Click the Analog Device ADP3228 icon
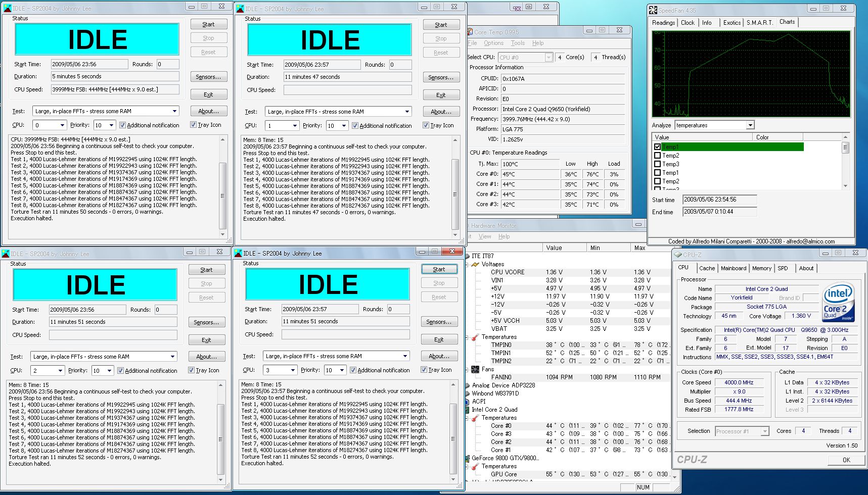This screenshot has width=868, height=495. click(x=468, y=385)
